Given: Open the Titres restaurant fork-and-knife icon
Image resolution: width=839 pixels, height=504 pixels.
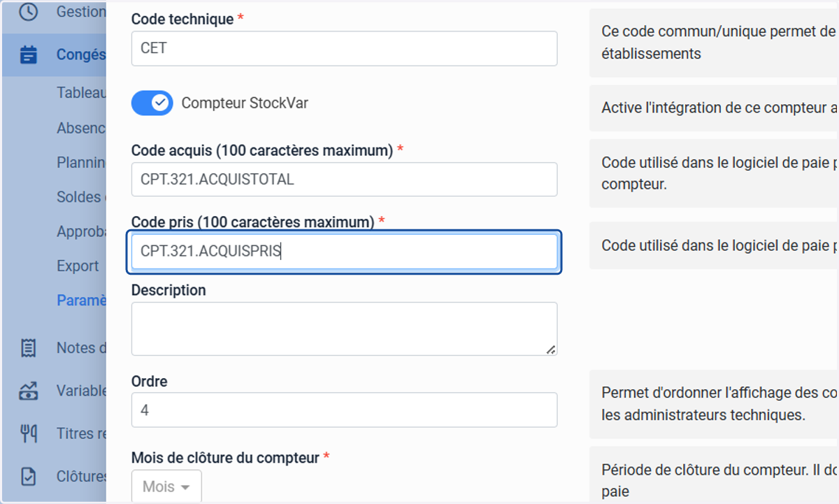Looking at the screenshot, I should (x=28, y=433).
